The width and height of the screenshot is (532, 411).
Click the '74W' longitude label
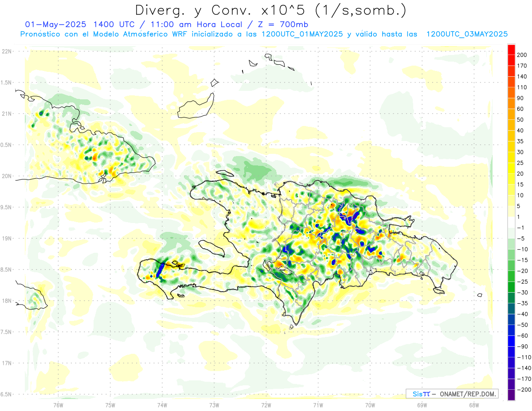[x=162, y=405]
